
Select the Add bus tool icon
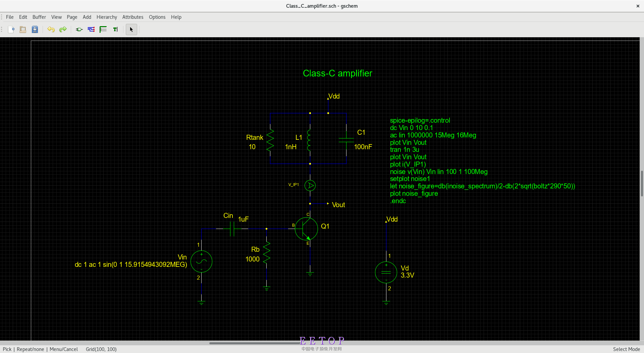pos(103,30)
